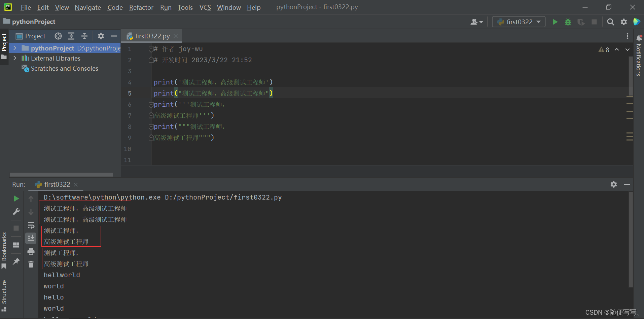Restore layout icon in Run panel

coord(16,245)
